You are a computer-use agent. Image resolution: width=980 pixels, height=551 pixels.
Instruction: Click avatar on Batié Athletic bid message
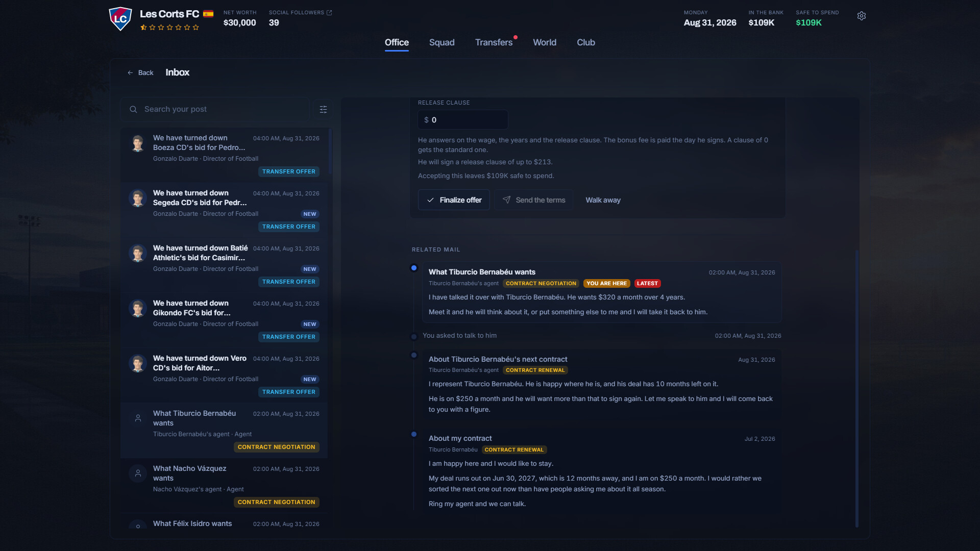[137, 254]
